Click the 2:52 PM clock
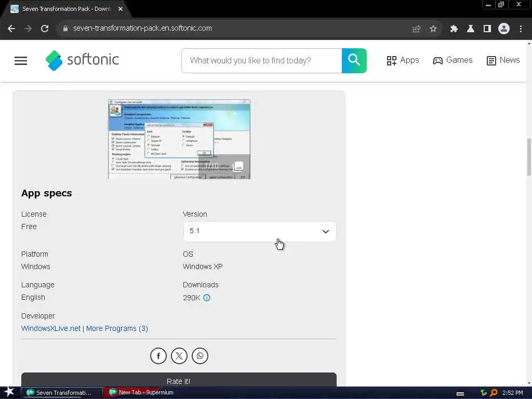The image size is (532, 399). [x=513, y=393]
